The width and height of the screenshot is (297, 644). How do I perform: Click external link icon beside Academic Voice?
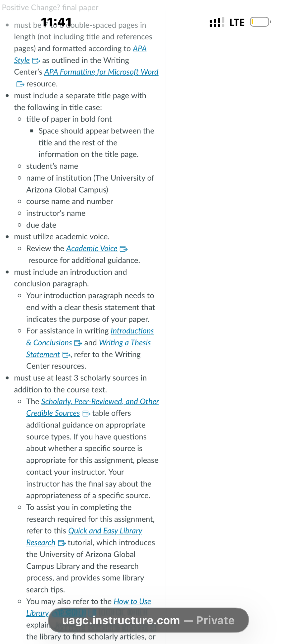[124, 249]
